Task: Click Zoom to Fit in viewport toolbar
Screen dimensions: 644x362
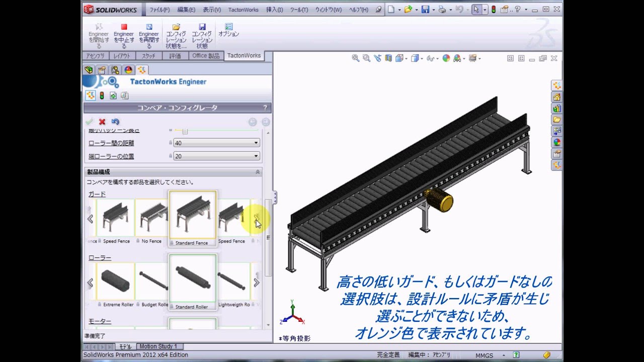Action: 356,58
